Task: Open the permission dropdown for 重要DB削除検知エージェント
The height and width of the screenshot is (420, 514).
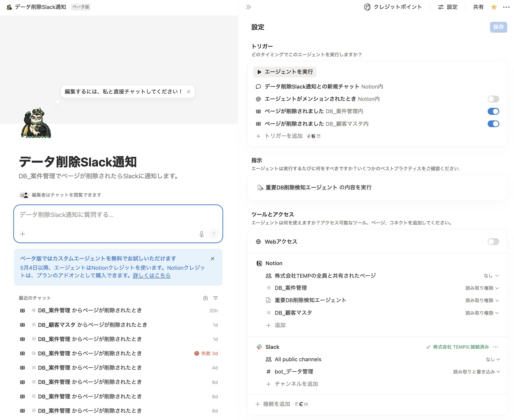Action: click(482, 300)
